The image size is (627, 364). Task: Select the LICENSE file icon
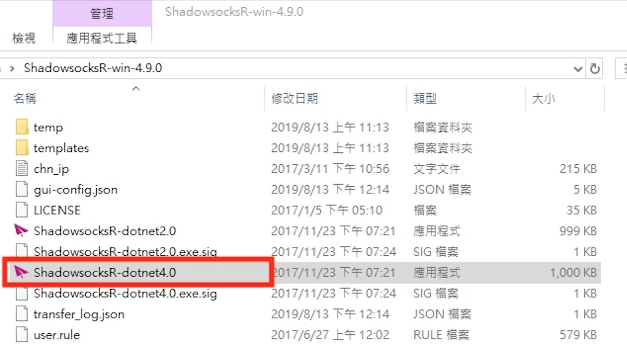(21, 210)
